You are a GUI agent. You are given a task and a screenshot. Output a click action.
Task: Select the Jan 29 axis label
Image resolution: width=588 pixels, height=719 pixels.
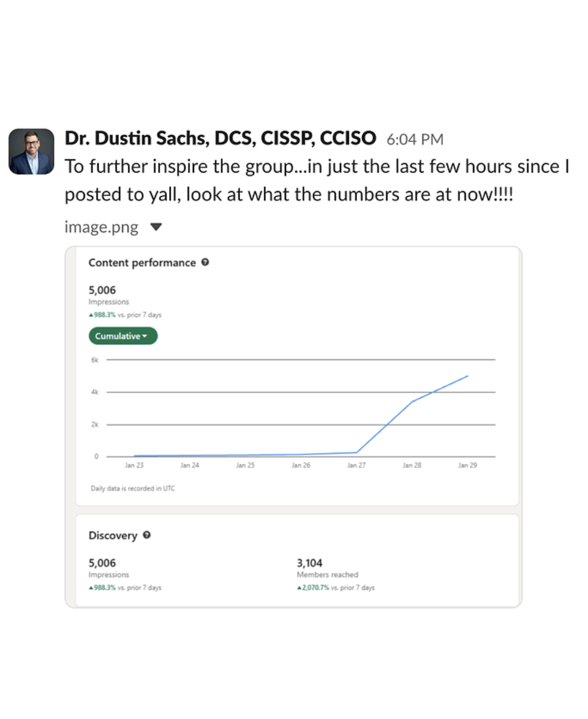(x=467, y=465)
